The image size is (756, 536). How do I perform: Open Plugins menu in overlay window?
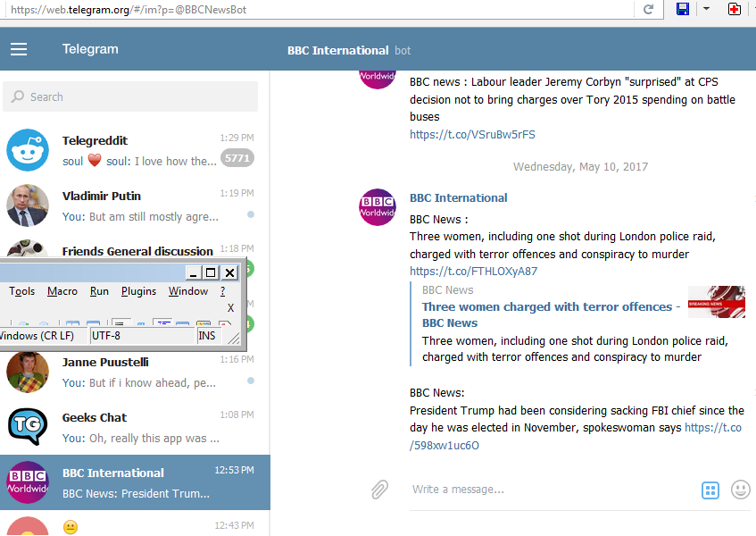[138, 291]
